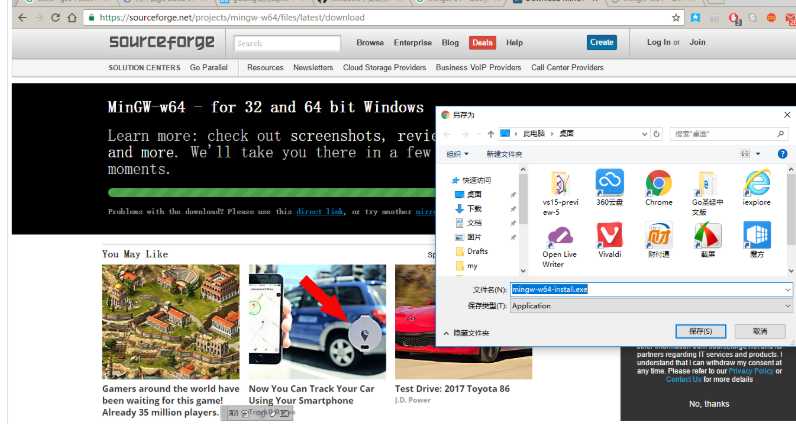Click the Cancel button in the dialog
Image resolution: width=796 pixels, height=424 pixels.
coord(760,332)
